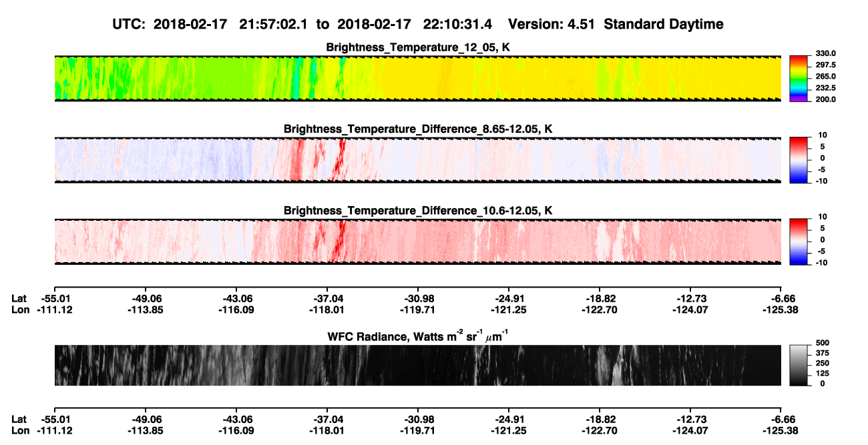
Task: Click the '232.5' color bar tick label
Action: point(825,88)
